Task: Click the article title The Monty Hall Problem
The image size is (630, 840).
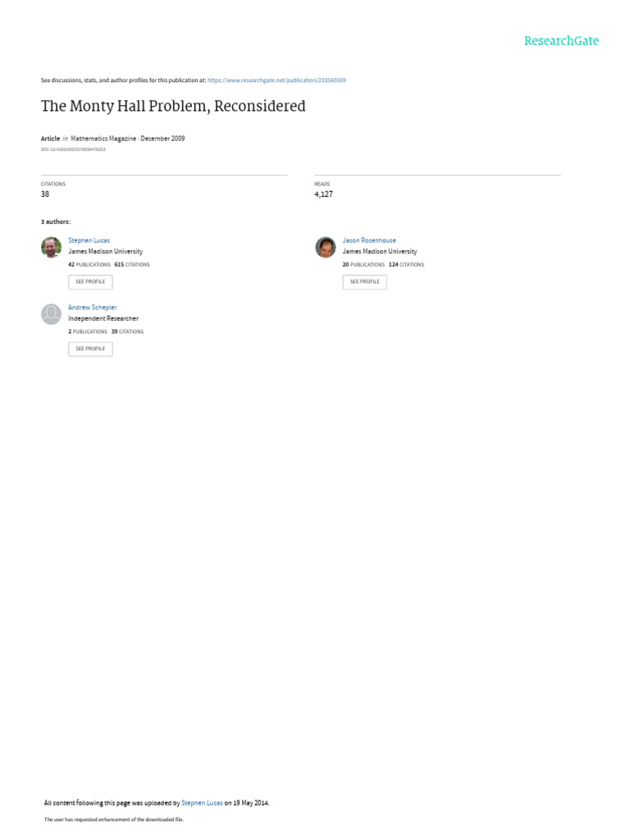Action: [x=173, y=106]
